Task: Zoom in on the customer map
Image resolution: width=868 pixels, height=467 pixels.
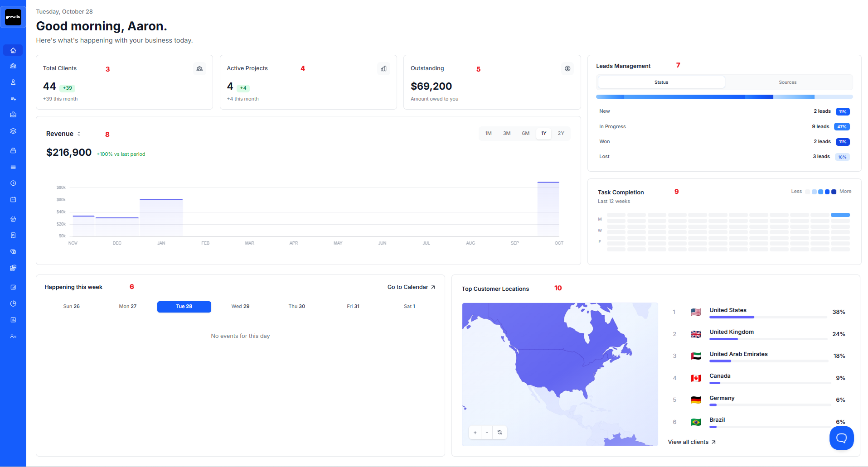Action: (x=475, y=433)
